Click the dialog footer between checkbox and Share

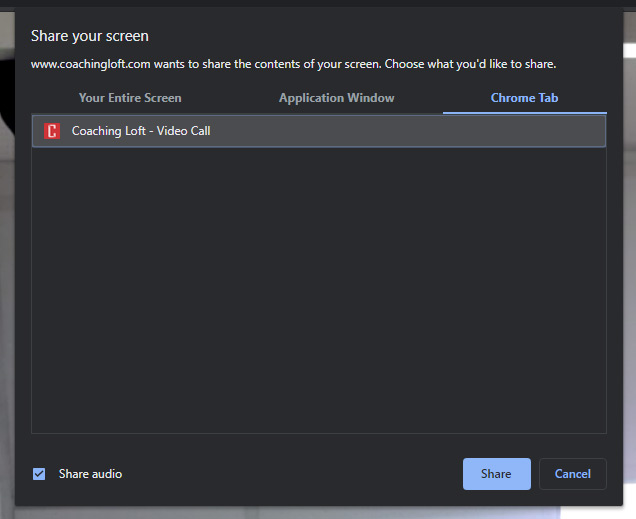(x=290, y=474)
